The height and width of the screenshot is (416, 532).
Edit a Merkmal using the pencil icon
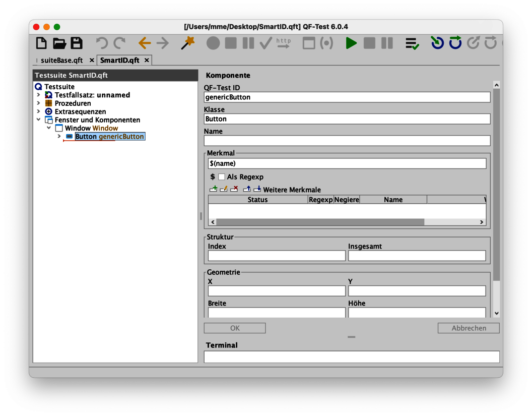pos(223,189)
